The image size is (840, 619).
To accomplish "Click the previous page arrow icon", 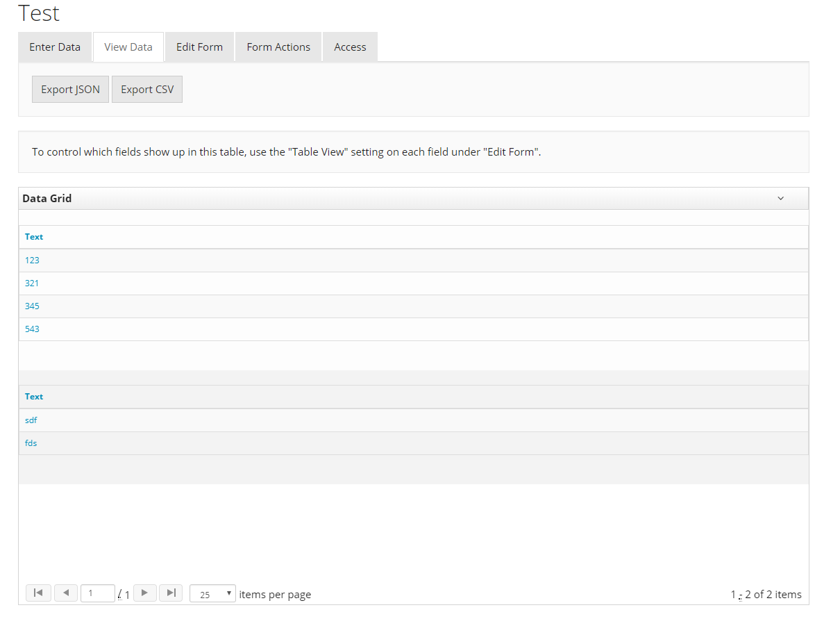I will click(66, 593).
